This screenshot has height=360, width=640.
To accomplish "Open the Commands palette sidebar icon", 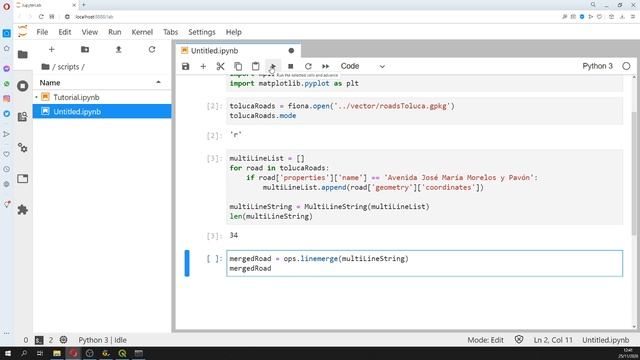I will pos(23,117).
